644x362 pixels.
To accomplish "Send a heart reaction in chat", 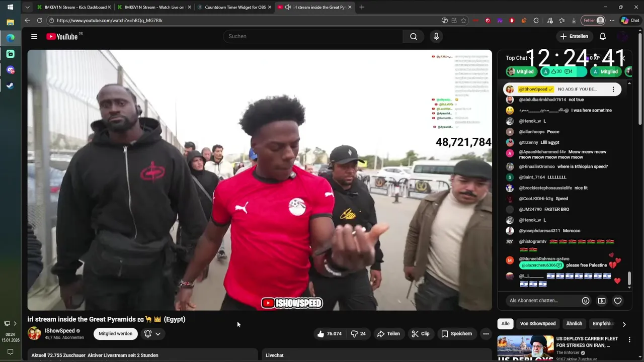I will 618,301.
